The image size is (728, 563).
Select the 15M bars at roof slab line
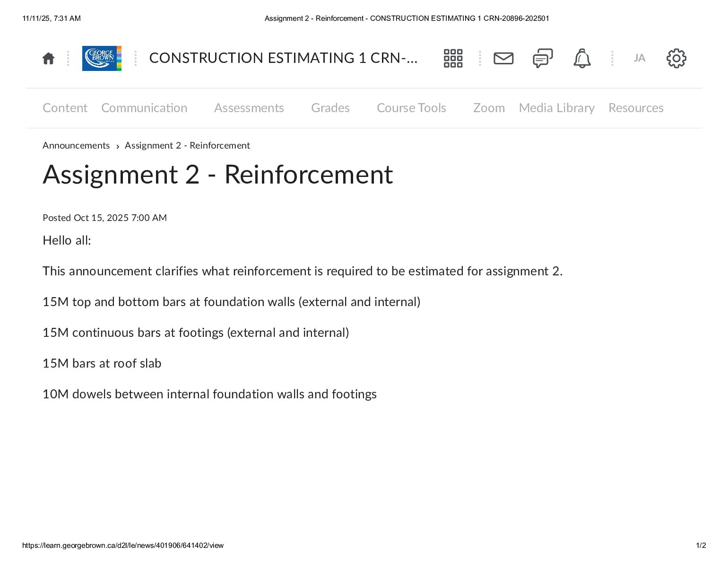tap(102, 363)
